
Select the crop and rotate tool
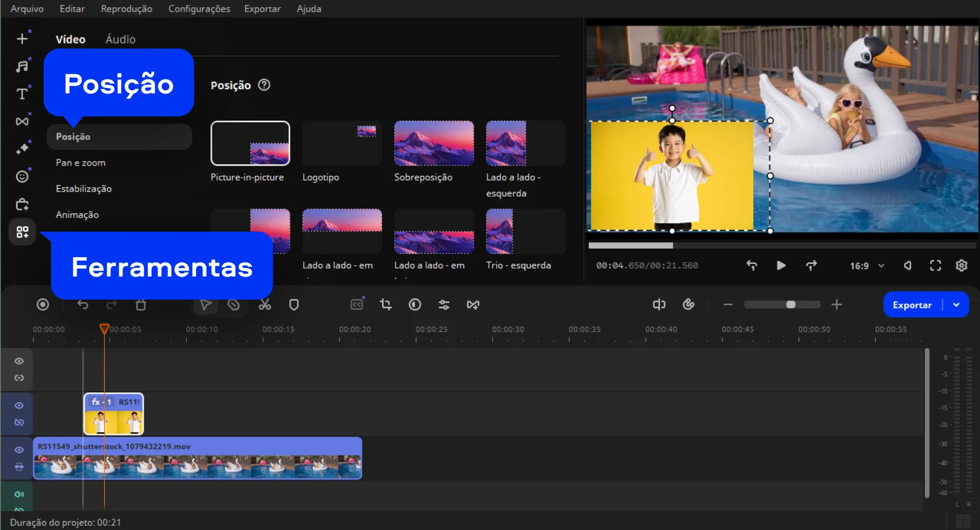point(386,305)
